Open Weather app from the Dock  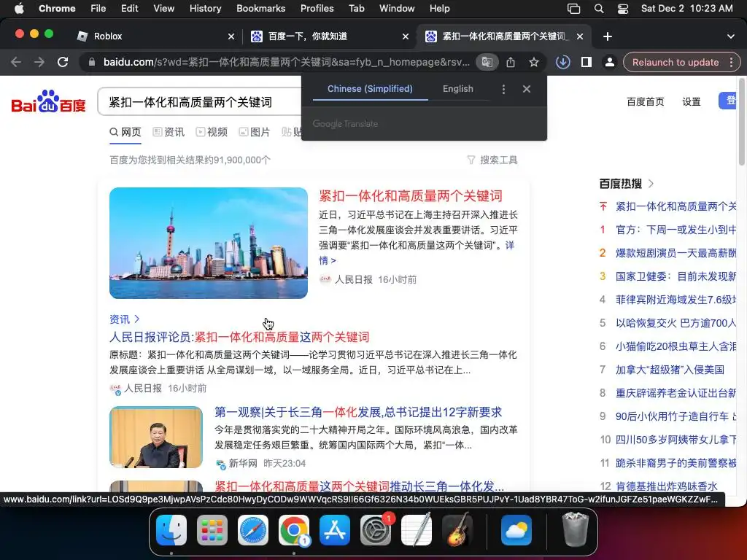click(x=516, y=529)
